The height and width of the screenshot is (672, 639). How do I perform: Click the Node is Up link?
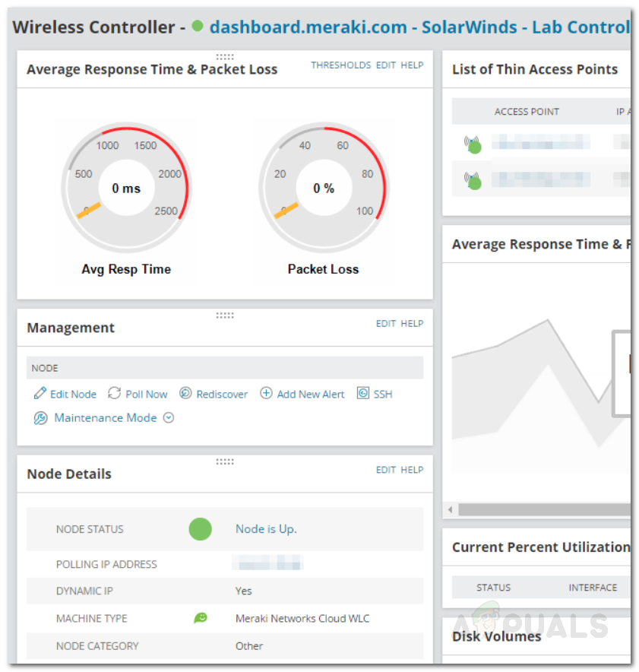pos(266,529)
